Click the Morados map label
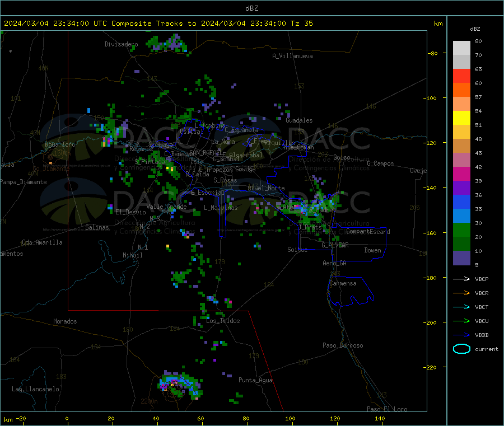 pyautogui.click(x=65, y=321)
